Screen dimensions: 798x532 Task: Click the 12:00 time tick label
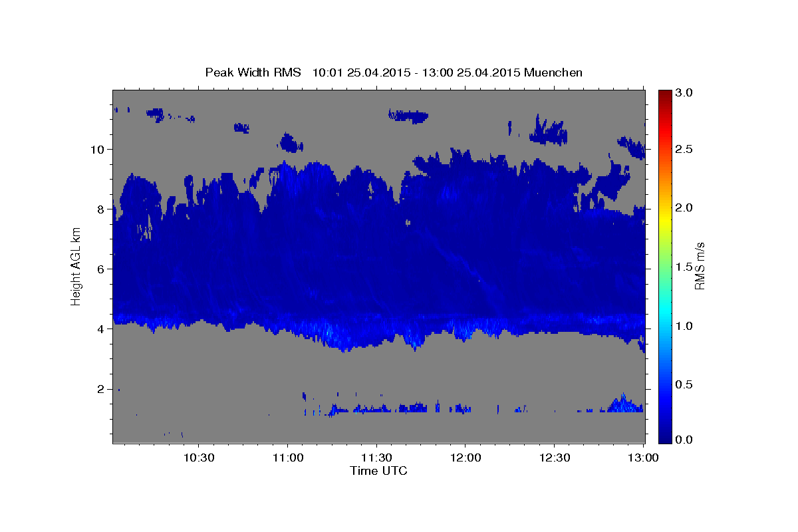click(465, 458)
